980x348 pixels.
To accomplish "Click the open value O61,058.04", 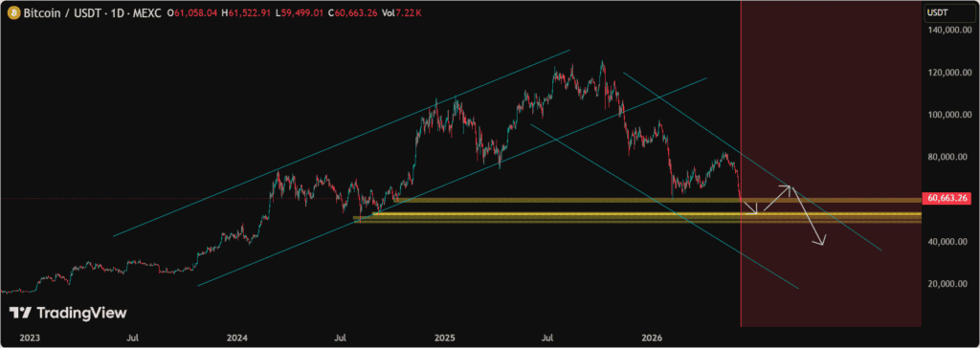I will [x=190, y=12].
